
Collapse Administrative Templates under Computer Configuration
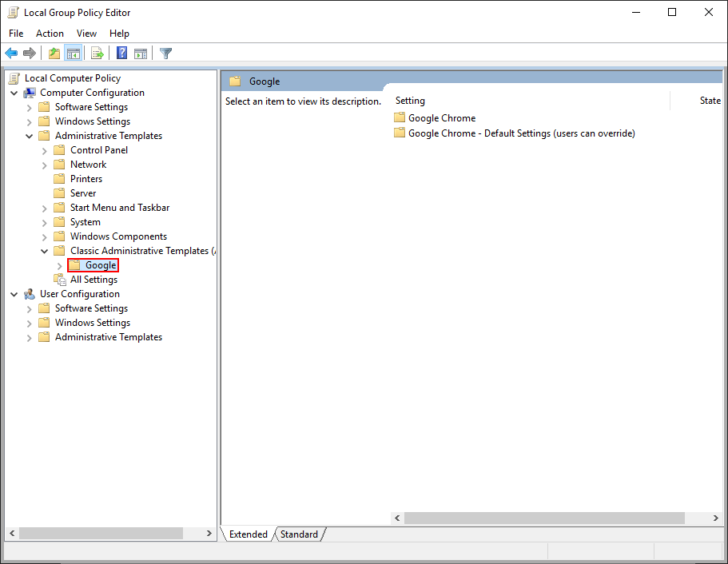[x=30, y=137]
